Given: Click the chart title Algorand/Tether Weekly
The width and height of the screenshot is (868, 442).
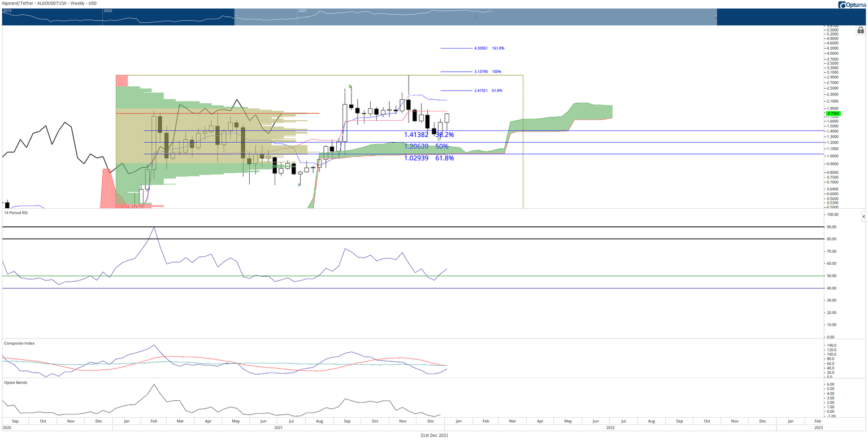Looking at the screenshot, I should tap(49, 3).
